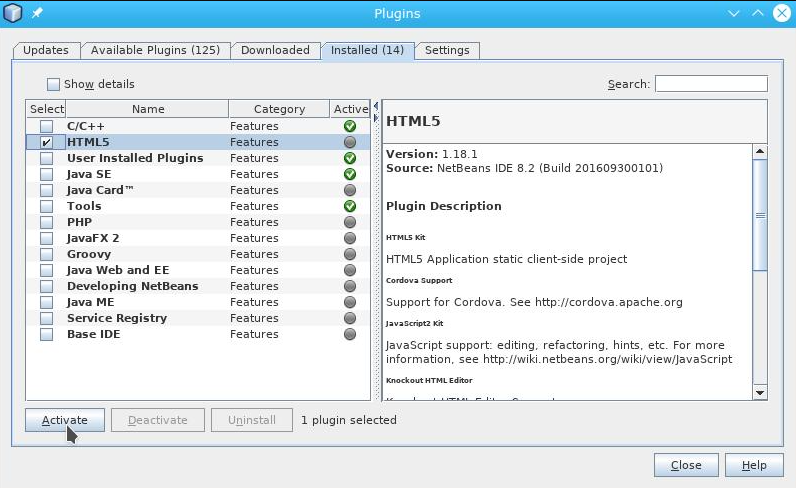
Task: Open the Available Plugins (125) tab
Action: click(x=155, y=50)
